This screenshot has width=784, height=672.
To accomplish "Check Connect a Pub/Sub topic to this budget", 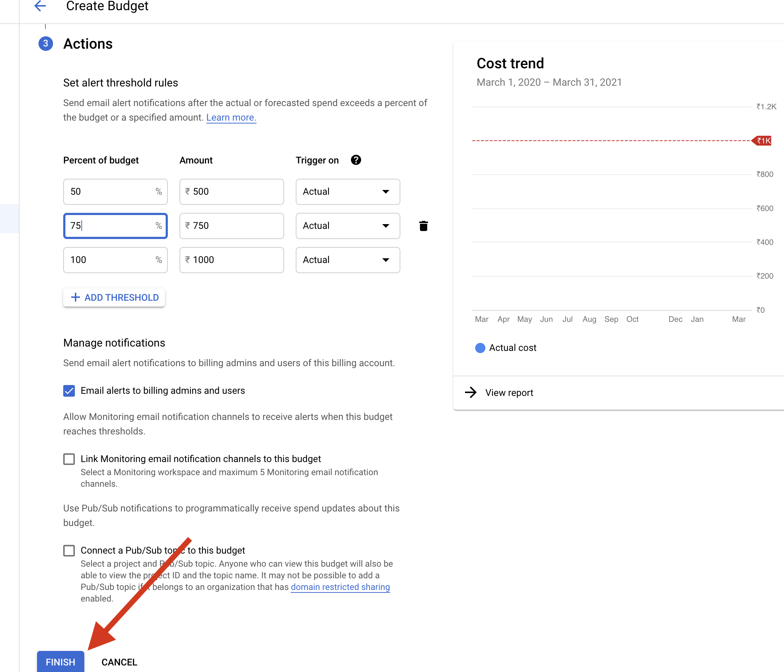I will coord(69,551).
